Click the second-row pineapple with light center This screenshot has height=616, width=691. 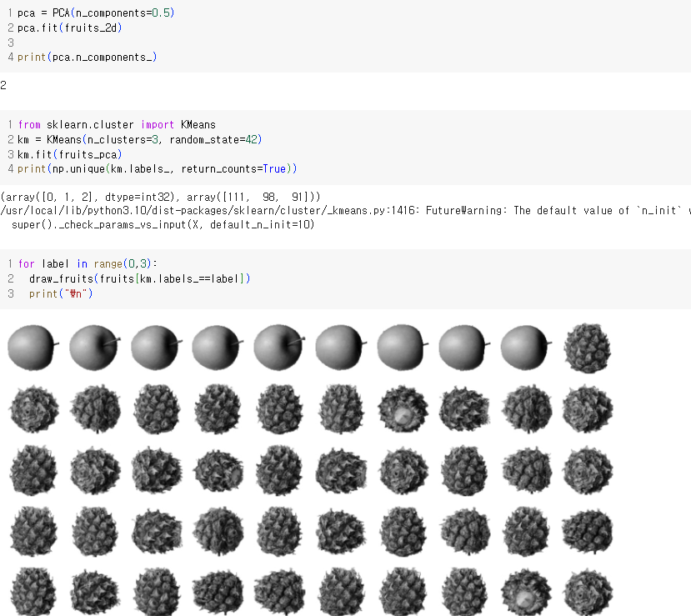pos(403,409)
